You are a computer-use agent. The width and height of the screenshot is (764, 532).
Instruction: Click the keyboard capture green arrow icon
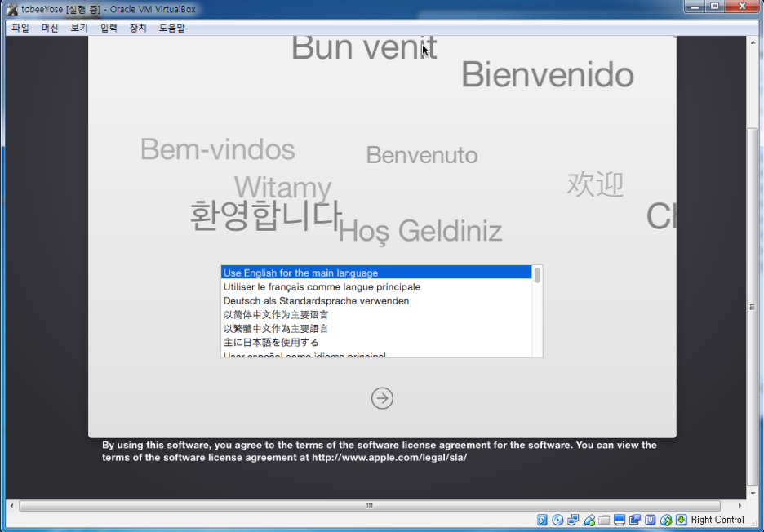682,520
